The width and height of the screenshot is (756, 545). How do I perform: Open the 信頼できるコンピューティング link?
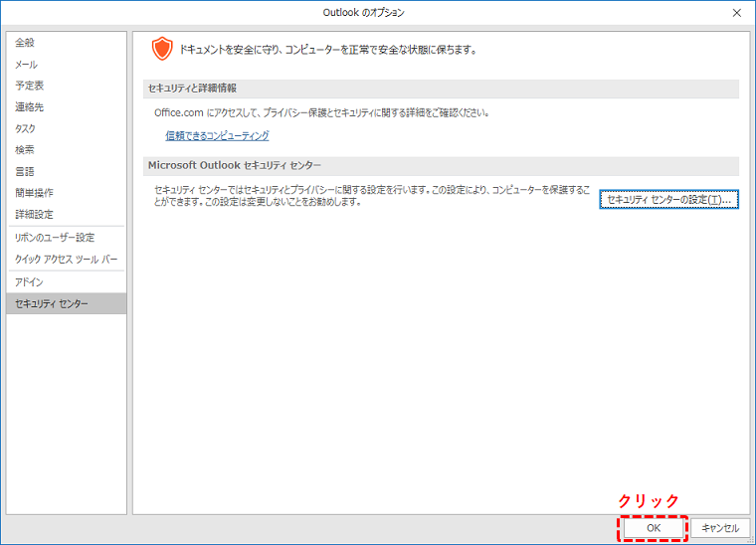point(217,136)
